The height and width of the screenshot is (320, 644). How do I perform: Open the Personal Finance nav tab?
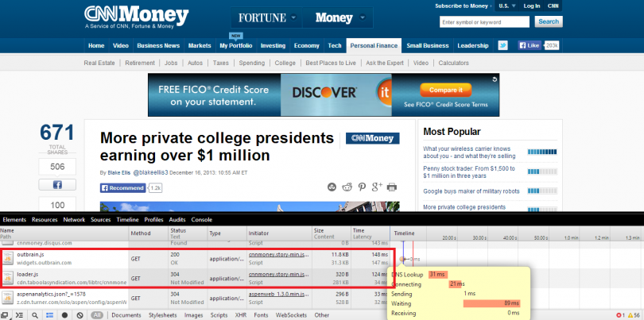pyautogui.click(x=374, y=45)
